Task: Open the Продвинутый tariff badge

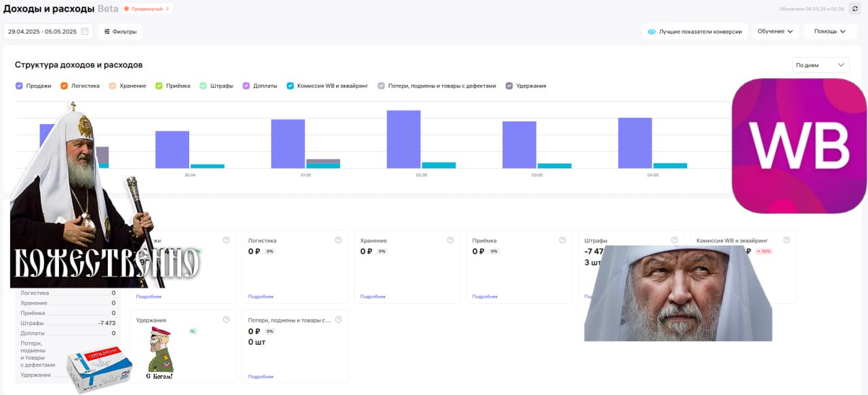Action: click(147, 9)
